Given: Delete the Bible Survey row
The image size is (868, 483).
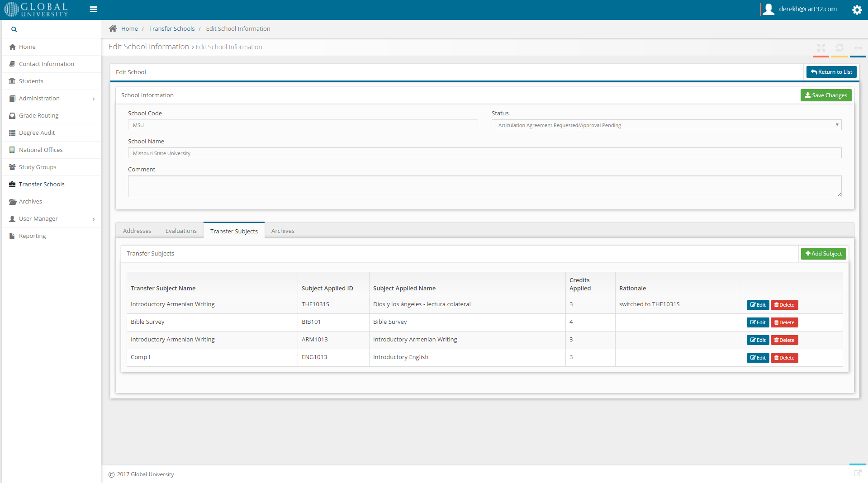Looking at the screenshot, I should (x=784, y=322).
